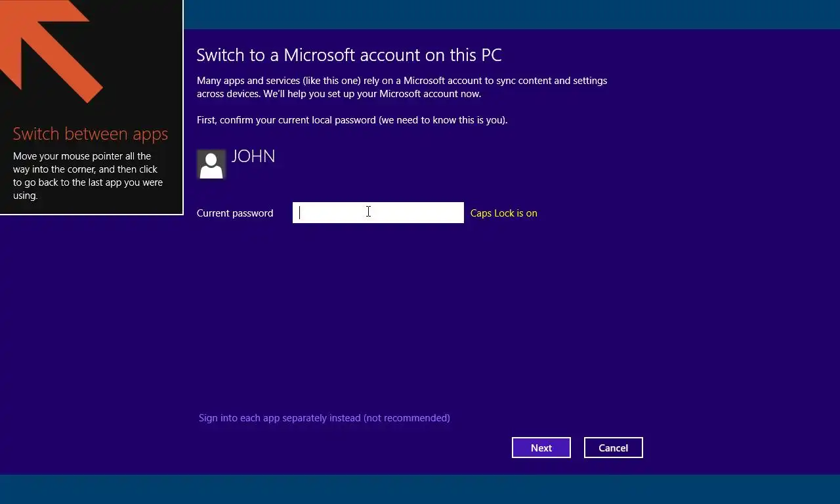This screenshot has height=504, width=840.
Task: Click the Next button
Action: pos(541,448)
